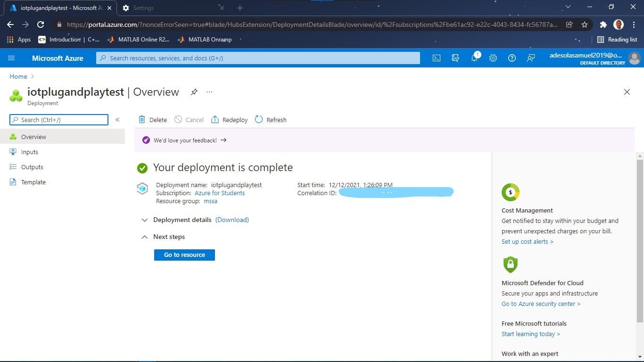Download the deployment details
Viewport: 644px width, 362px height.
232,220
